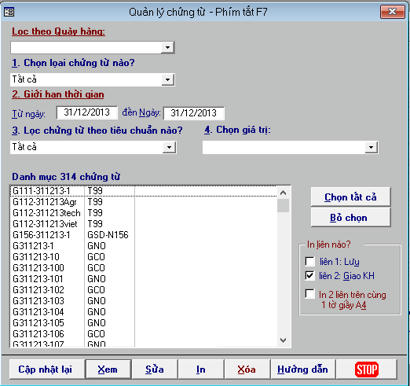Click the 'Sửa' button
Viewport: 410px width, 386px height.
point(155,369)
